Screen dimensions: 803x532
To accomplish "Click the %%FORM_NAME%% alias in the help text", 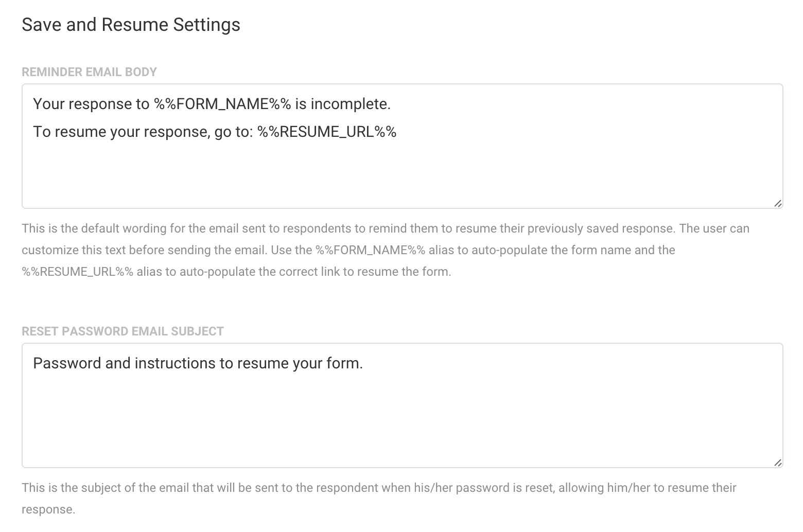I will point(370,251).
